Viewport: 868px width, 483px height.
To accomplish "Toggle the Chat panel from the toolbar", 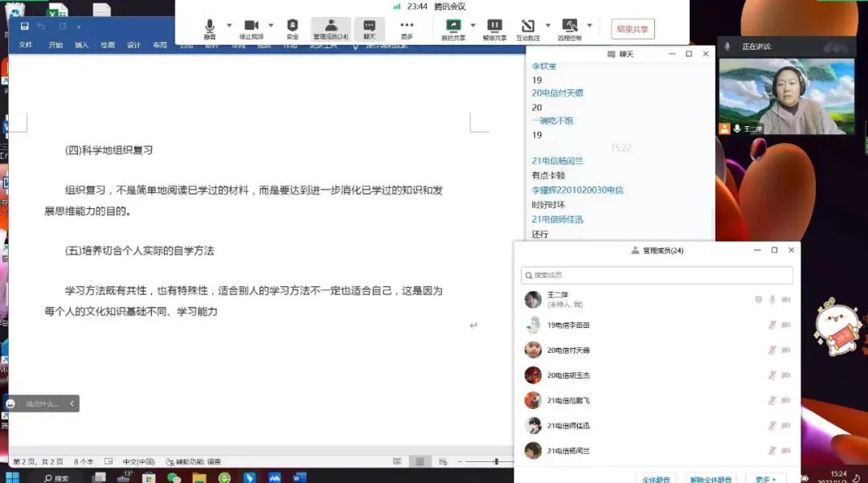I will pos(369,29).
